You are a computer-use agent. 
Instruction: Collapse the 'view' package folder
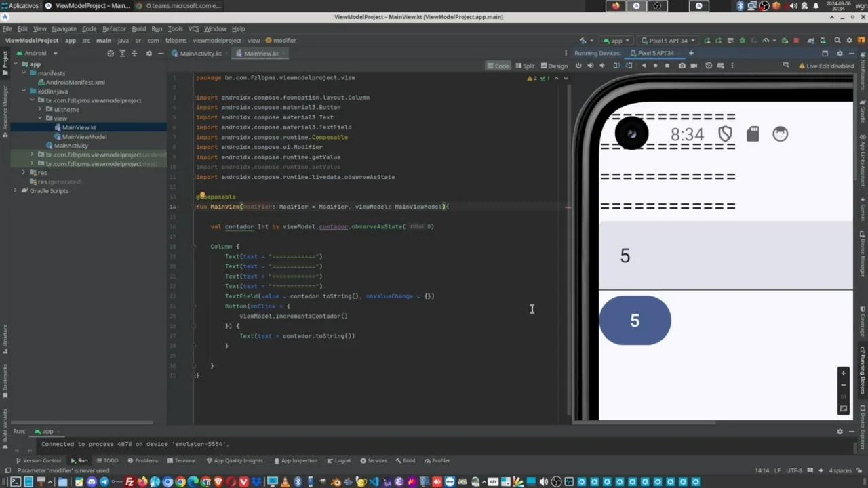pos(41,118)
